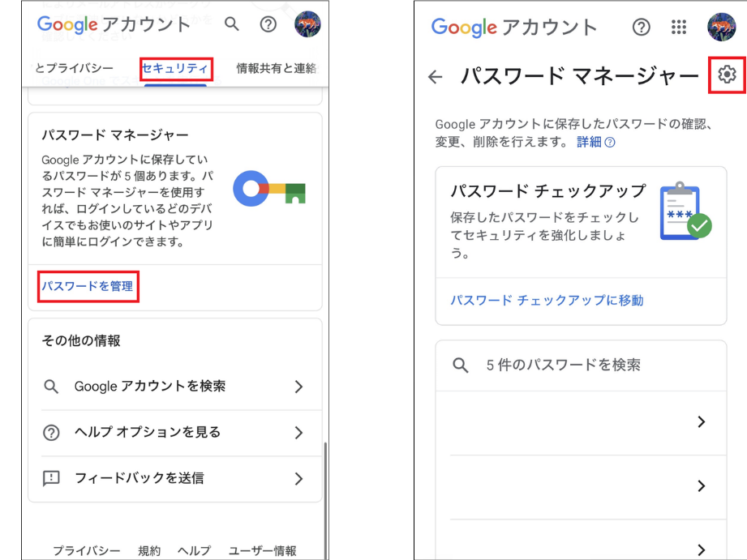Open the second saved password entry chevron
747x560 pixels.
point(701,486)
